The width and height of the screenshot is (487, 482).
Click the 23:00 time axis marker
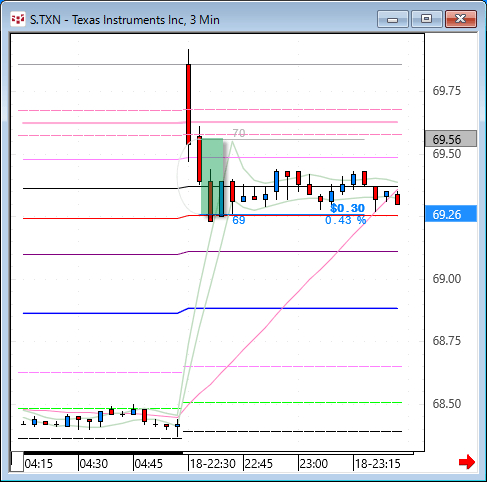point(314,464)
